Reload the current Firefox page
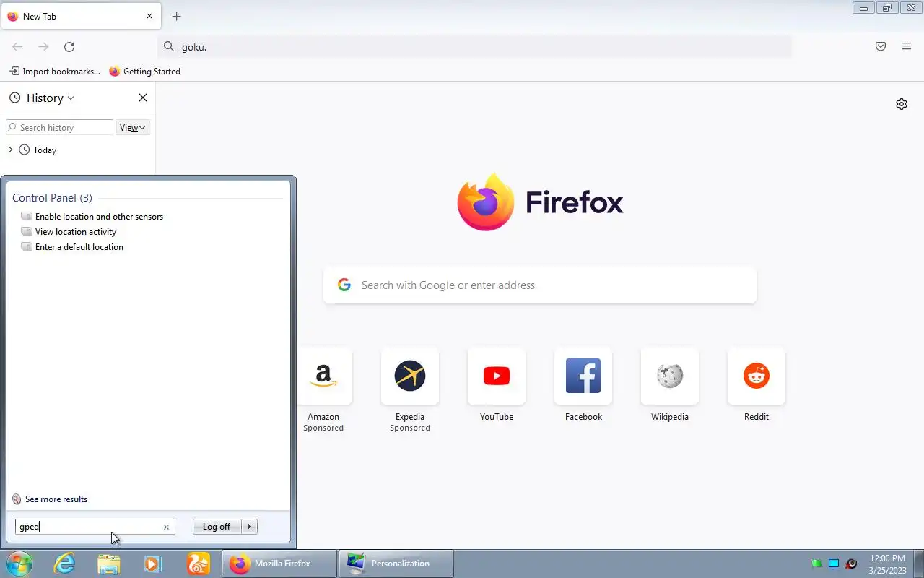 point(69,46)
